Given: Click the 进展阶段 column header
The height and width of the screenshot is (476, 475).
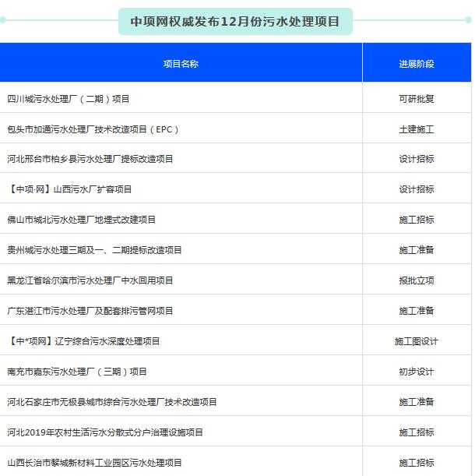Looking at the screenshot, I should tap(417, 64).
